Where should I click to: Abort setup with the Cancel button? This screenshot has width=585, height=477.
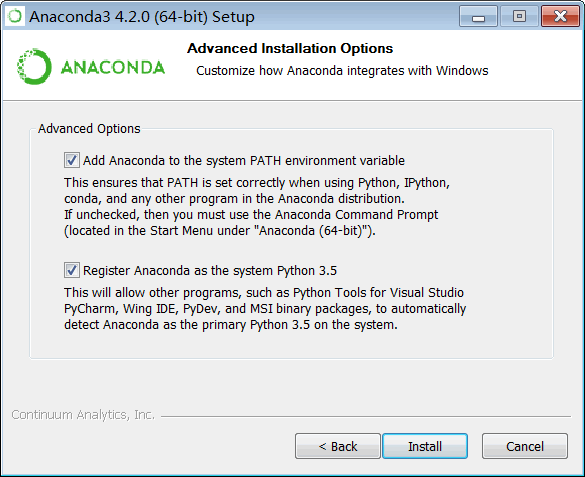525,446
